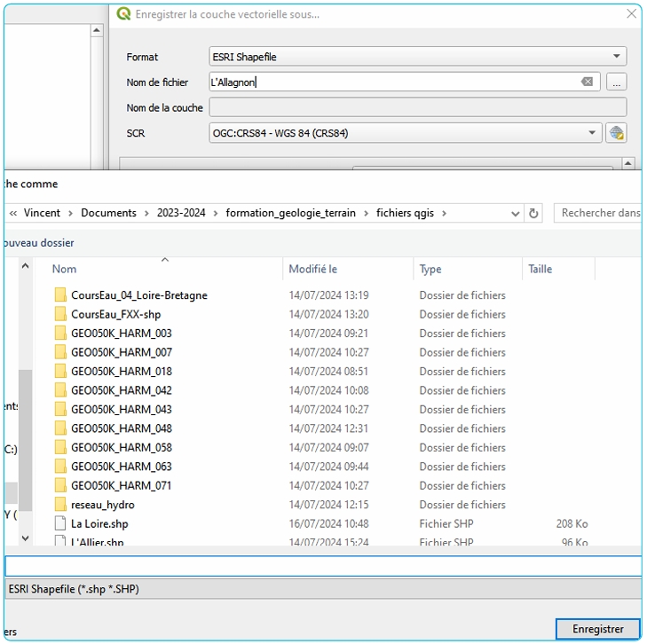Open the reseau_hydro folder

[x=102, y=505]
